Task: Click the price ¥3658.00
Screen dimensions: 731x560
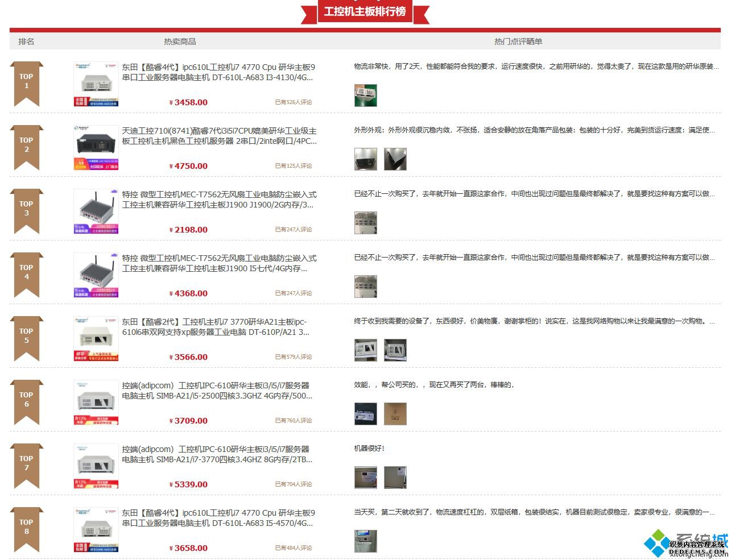Action: click(189, 548)
